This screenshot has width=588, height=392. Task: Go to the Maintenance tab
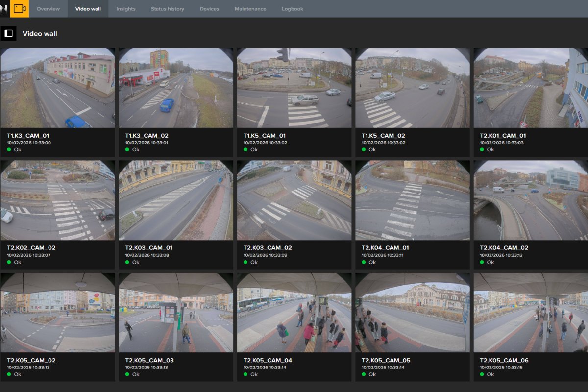point(250,8)
